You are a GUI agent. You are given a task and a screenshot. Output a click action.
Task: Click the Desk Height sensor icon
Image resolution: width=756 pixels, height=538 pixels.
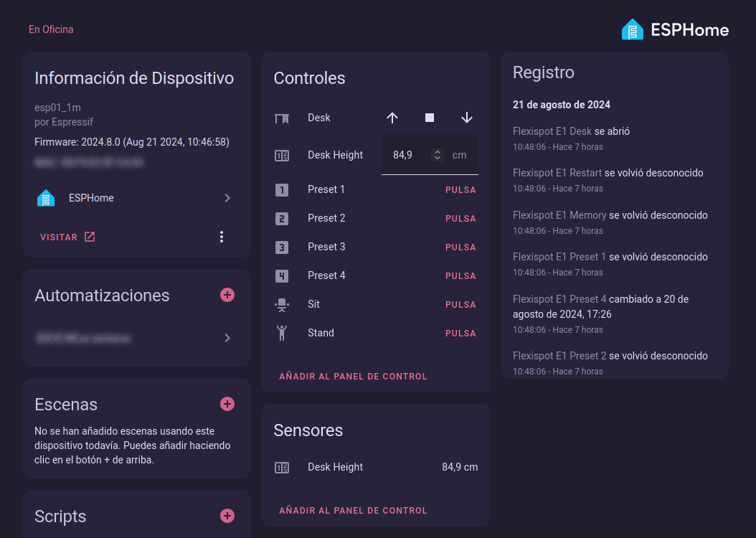point(282,468)
